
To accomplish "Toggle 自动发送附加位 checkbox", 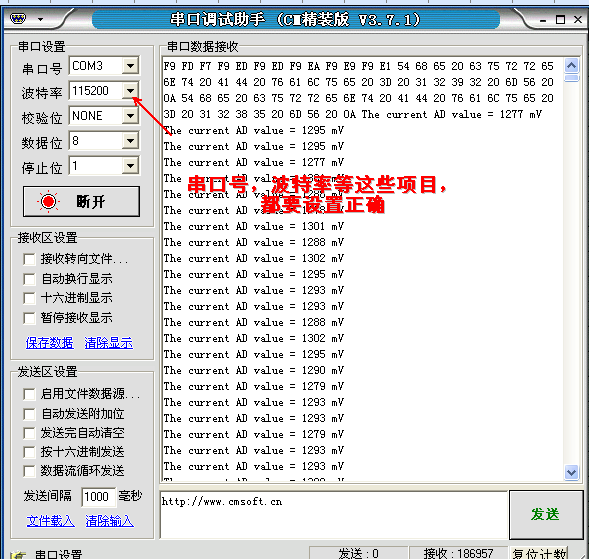I will coord(29,414).
